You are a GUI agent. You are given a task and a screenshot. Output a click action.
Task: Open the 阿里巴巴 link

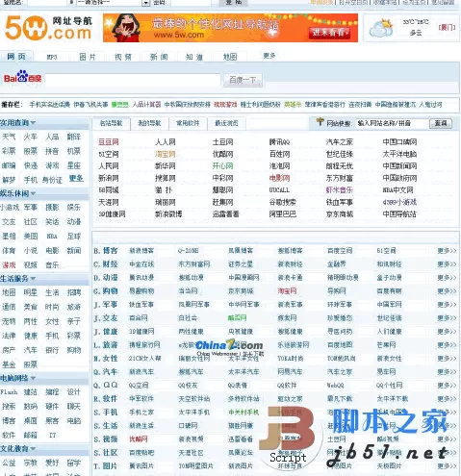coord(283,214)
